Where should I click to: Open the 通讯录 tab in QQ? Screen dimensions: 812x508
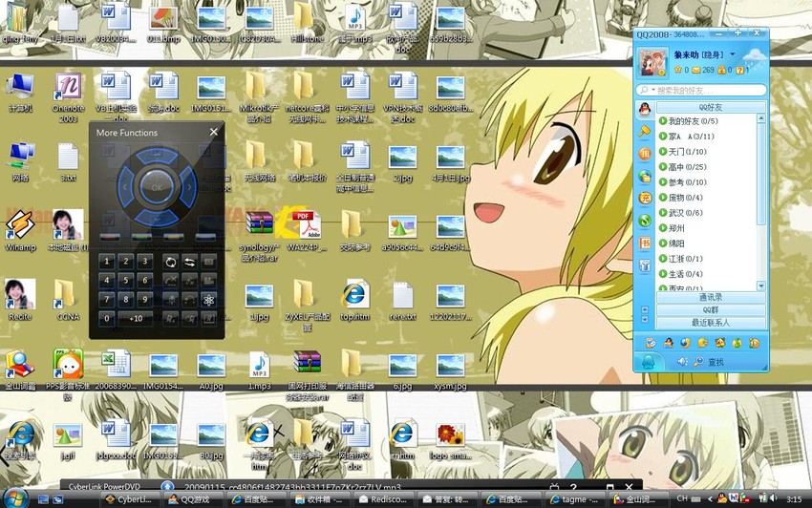coord(711,297)
